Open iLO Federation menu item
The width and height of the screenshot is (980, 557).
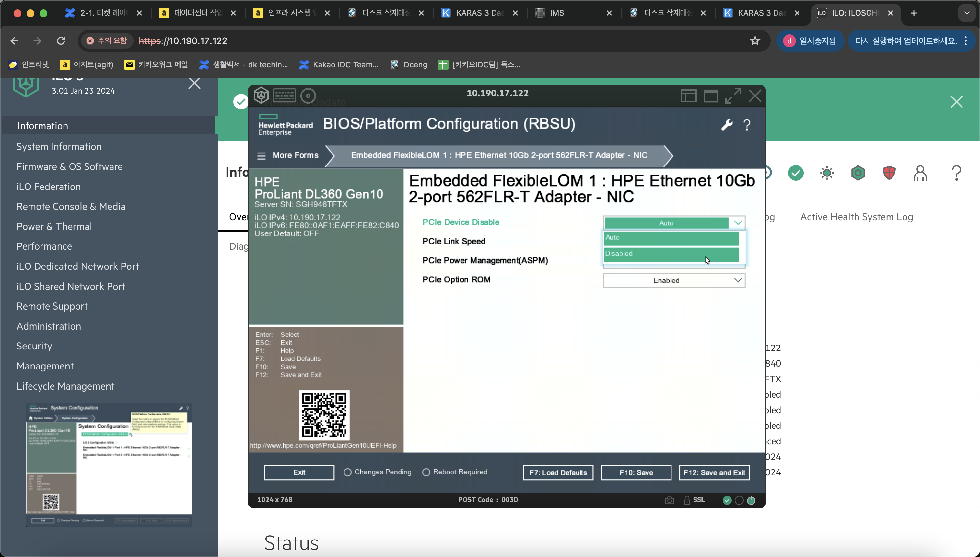point(49,187)
